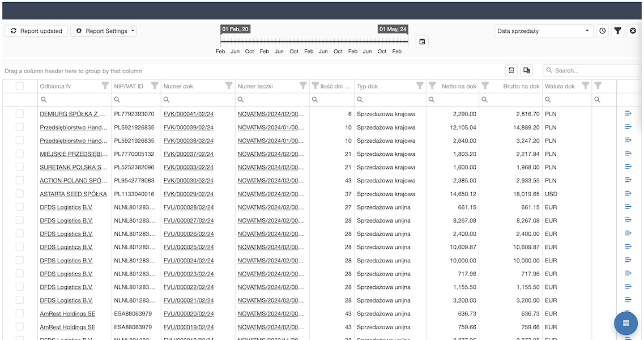This screenshot has height=340, width=644.
Task: Click the circled X clear filters icon
Action: click(x=633, y=31)
